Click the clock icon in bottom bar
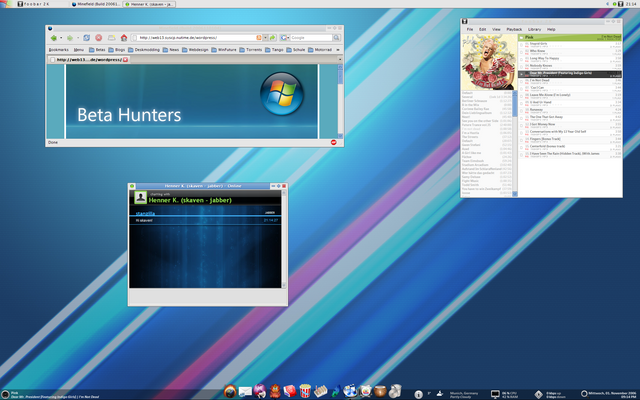The height and width of the screenshot is (400, 640). point(584,393)
